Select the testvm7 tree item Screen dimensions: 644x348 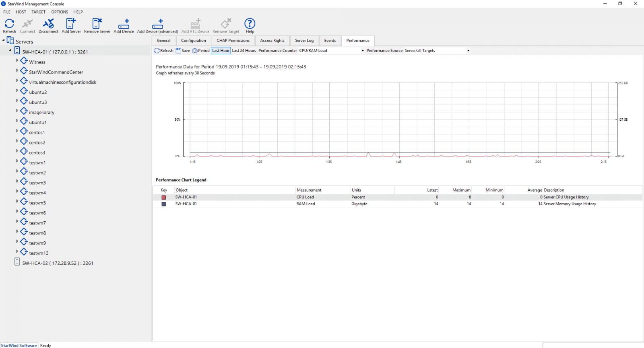tap(37, 223)
